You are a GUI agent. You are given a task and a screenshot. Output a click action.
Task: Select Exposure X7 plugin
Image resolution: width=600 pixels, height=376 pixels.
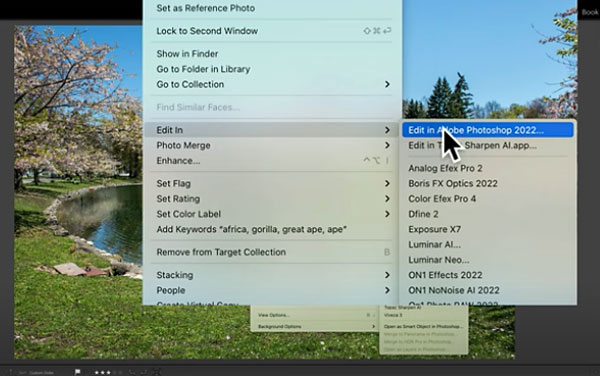(488, 230)
